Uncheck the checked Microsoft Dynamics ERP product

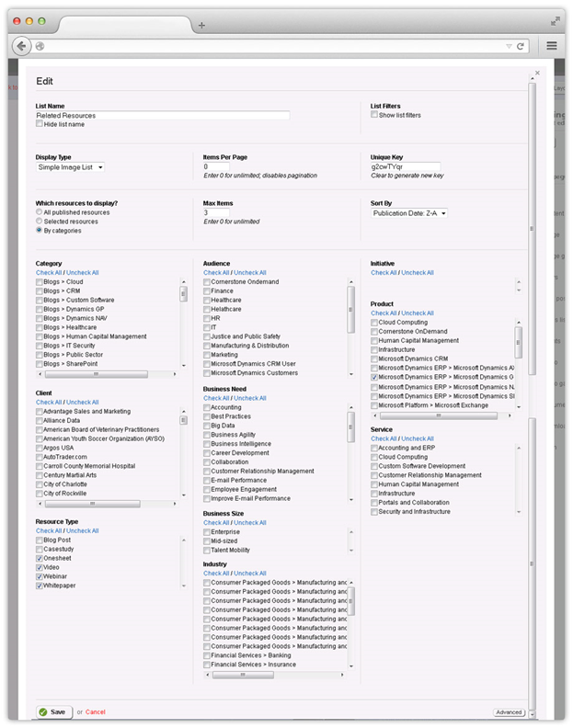pyautogui.click(x=374, y=378)
